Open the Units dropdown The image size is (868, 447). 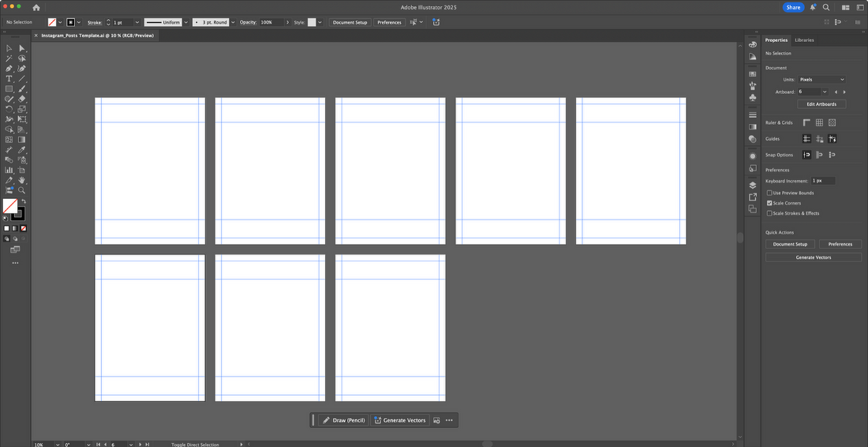pyautogui.click(x=821, y=80)
